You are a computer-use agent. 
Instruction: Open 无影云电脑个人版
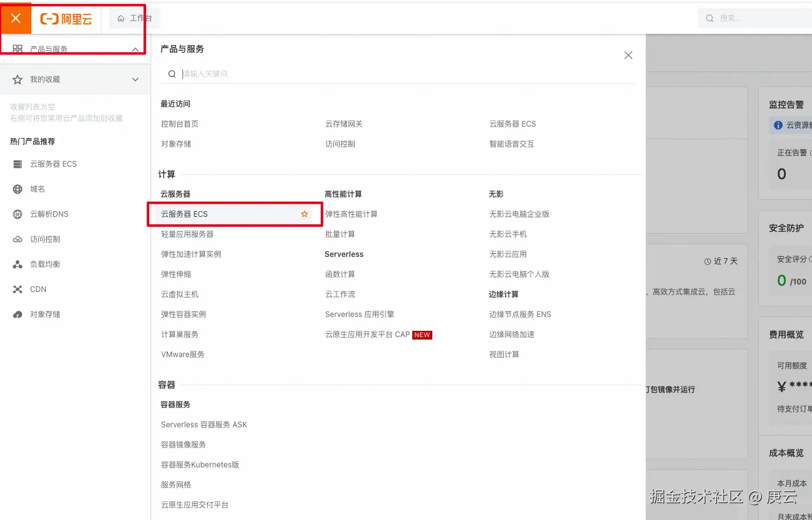coord(519,274)
